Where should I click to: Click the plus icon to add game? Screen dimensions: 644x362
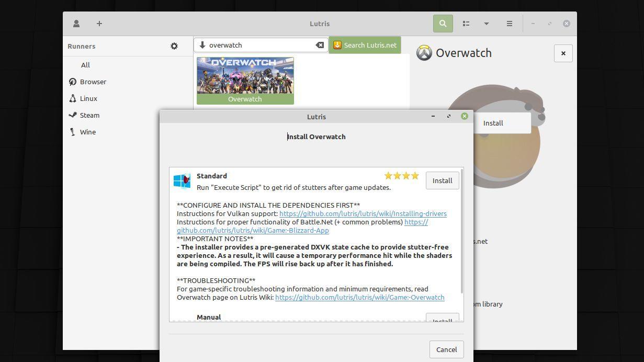pyautogui.click(x=99, y=24)
